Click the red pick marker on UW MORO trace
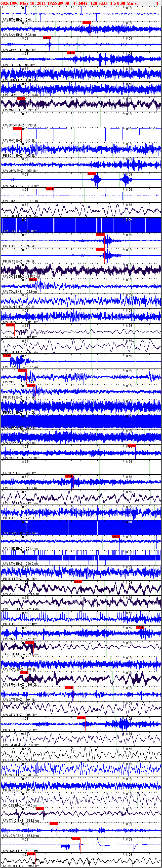The width and height of the screenshot is (162, 868). pos(131,446)
